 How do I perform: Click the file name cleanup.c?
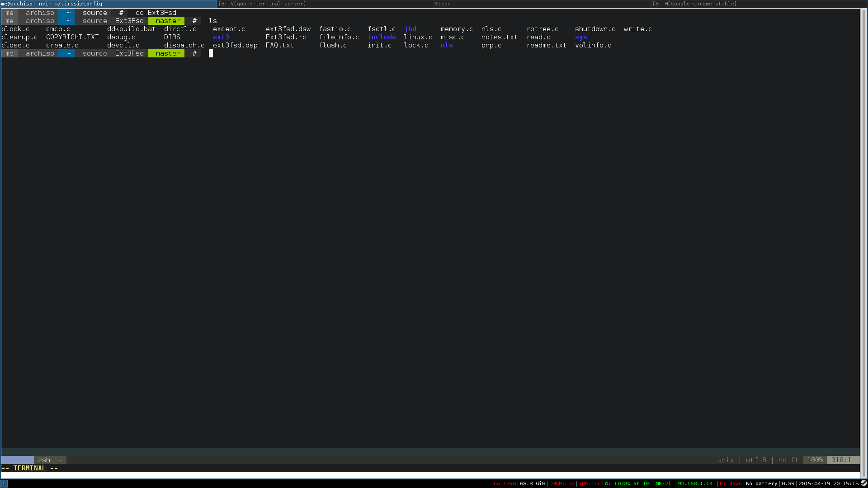(19, 37)
